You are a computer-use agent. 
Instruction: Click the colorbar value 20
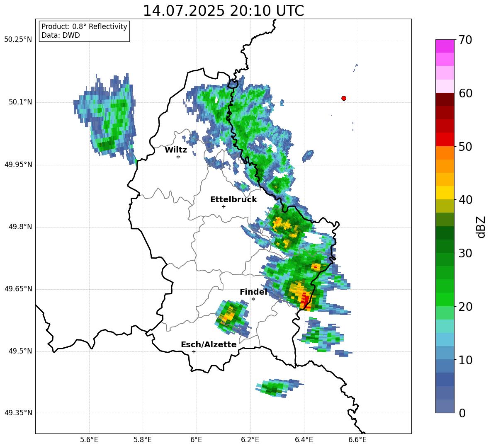point(465,307)
